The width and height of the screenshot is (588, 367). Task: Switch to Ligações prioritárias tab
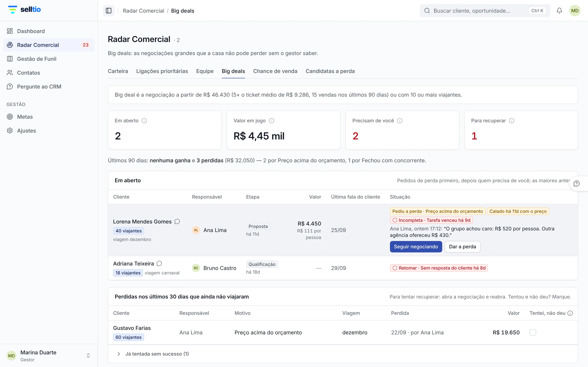[162, 71]
